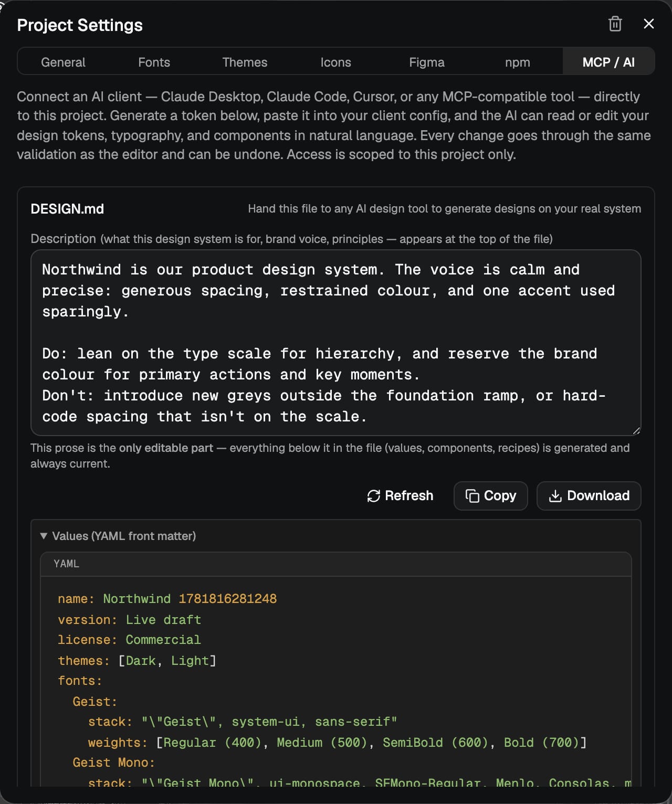
Task: Close the Project Settings dialog
Action: coord(649,24)
